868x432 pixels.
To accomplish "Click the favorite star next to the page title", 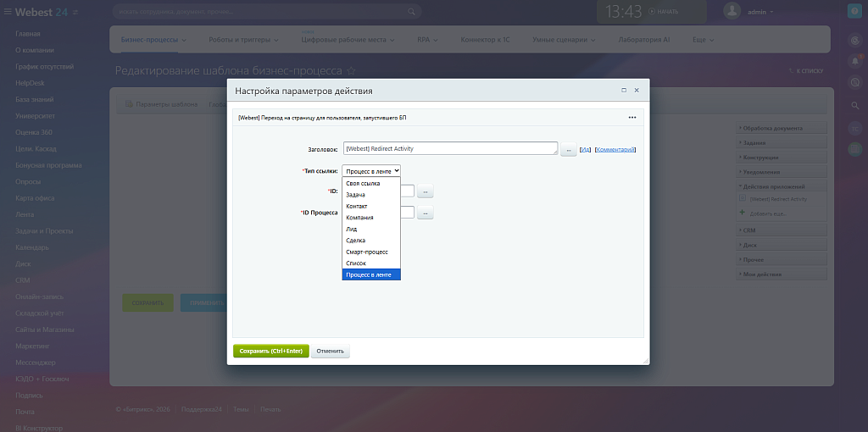I will [352, 71].
